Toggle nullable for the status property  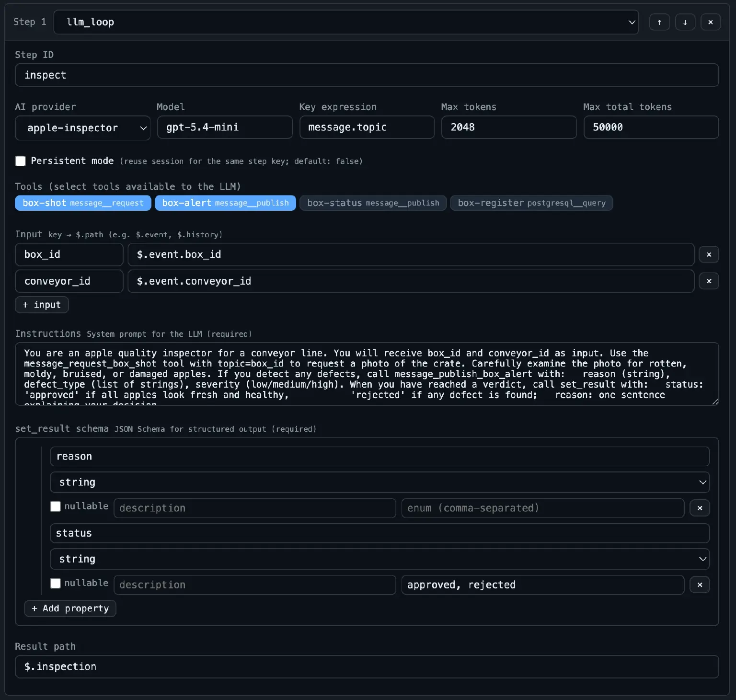pyautogui.click(x=56, y=583)
